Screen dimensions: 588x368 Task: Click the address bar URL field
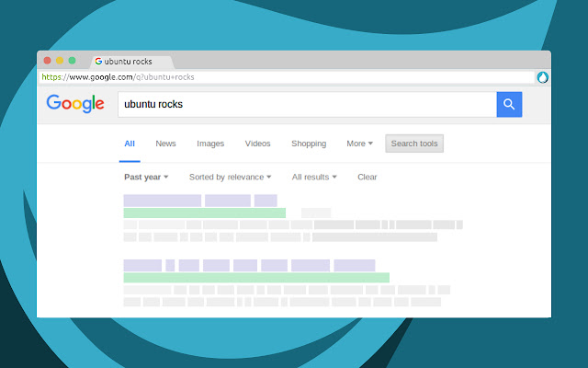pos(287,77)
